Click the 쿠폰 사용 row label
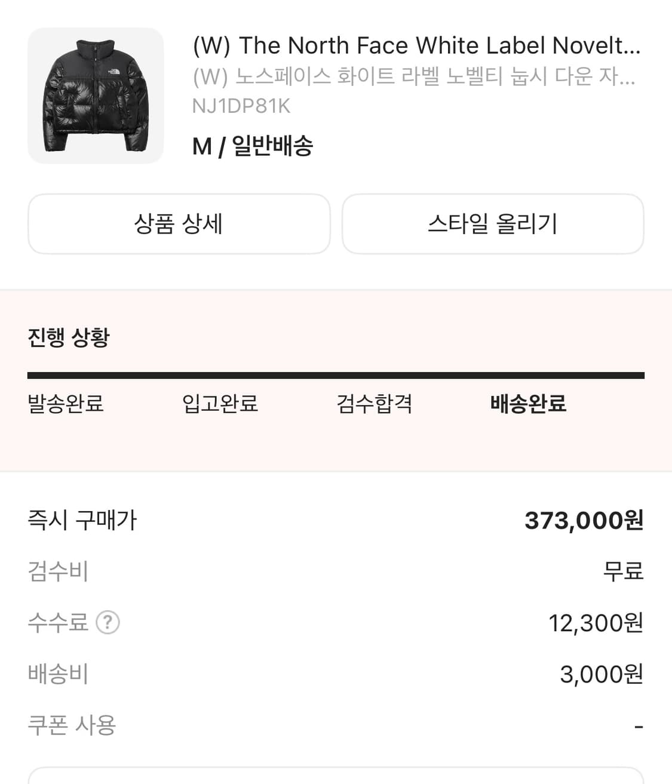 coord(72,725)
